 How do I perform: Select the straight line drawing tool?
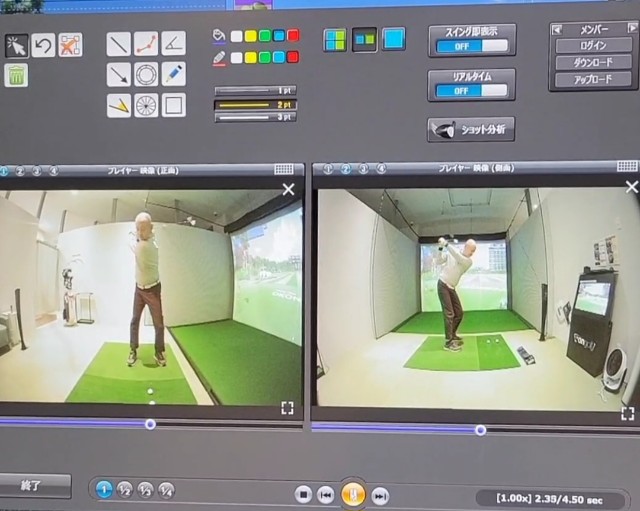pyautogui.click(x=118, y=44)
